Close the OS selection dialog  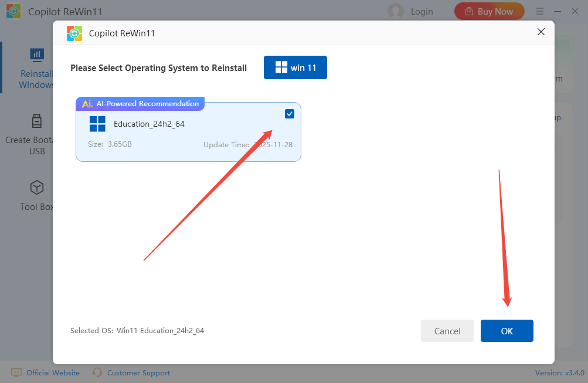541,32
